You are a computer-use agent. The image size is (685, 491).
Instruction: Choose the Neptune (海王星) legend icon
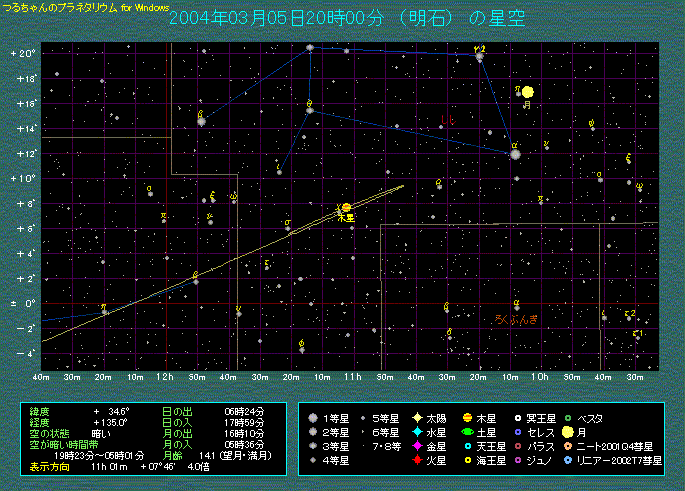(x=468, y=459)
